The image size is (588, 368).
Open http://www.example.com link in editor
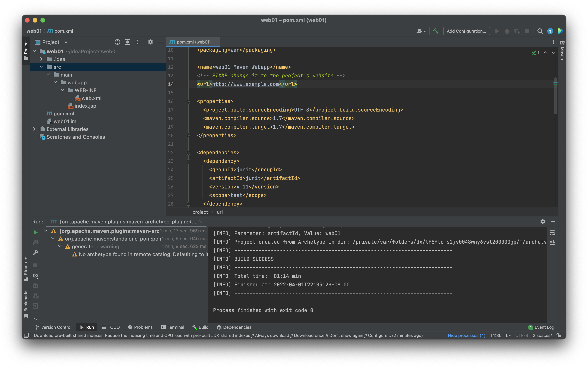[x=245, y=84]
